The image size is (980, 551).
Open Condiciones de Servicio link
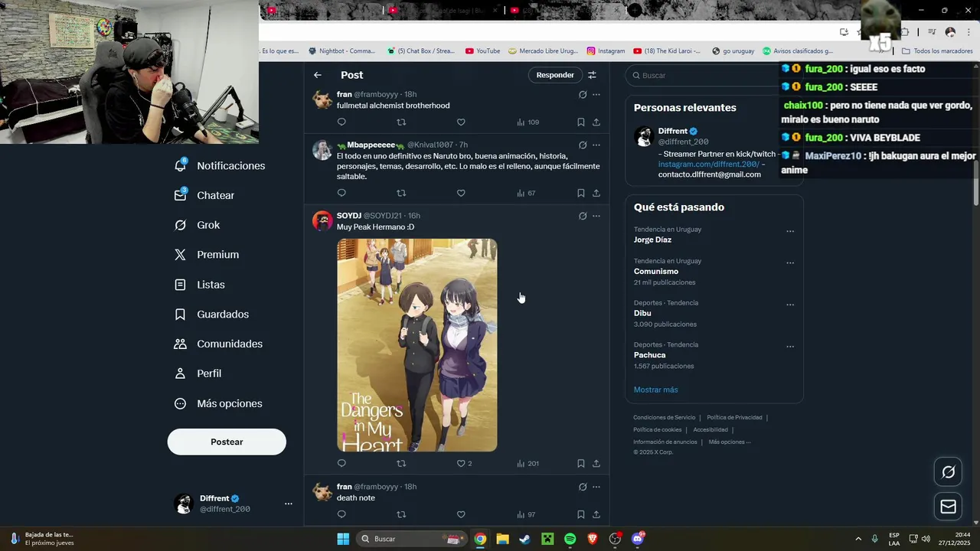point(665,417)
